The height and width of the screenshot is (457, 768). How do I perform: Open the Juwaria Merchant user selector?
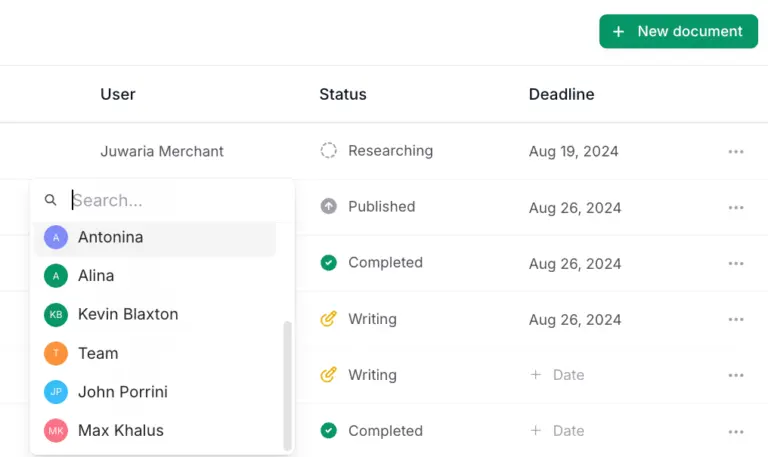tap(162, 152)
